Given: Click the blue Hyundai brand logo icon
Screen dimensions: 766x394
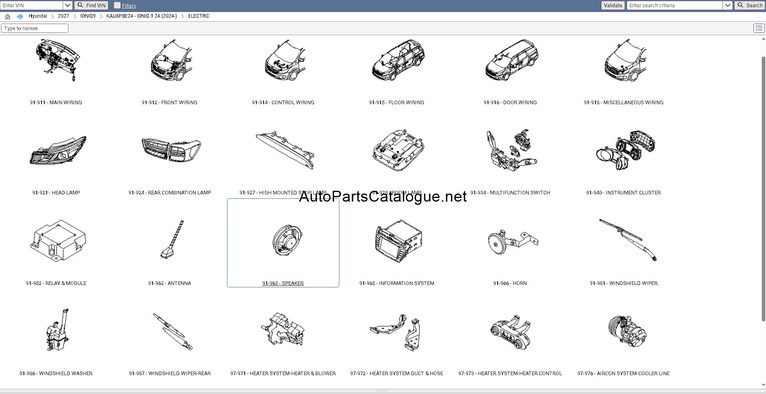Looking at the screenshot, I should click(20, 16).
